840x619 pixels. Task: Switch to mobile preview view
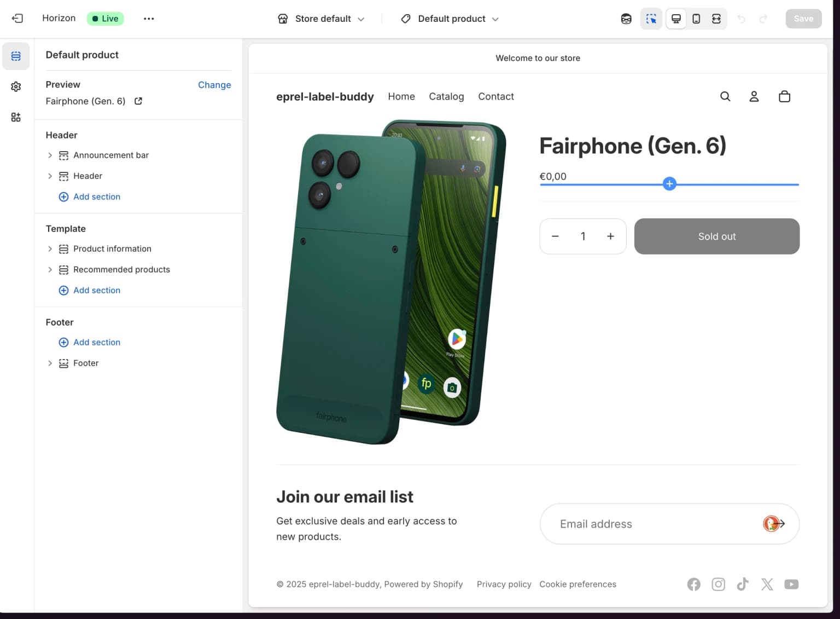(696, 18)
